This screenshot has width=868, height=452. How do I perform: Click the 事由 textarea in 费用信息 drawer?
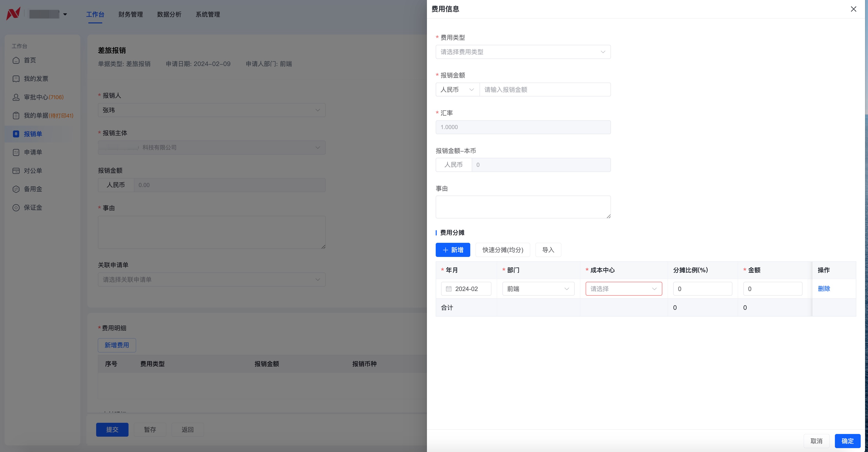click(523, 207)
